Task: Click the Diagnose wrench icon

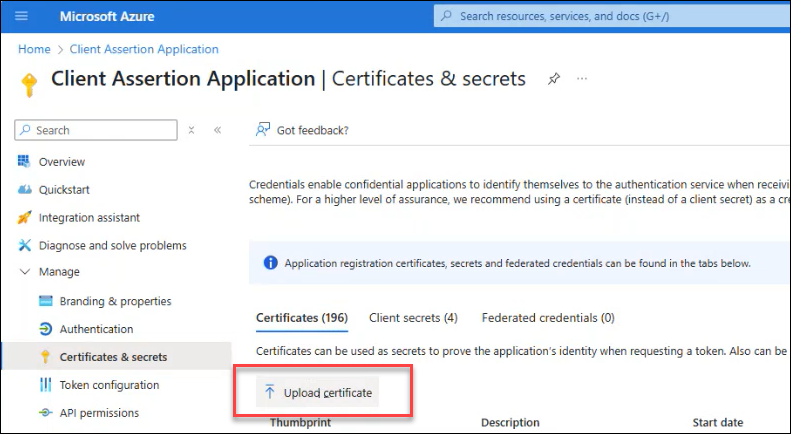Action: point(24,245)
